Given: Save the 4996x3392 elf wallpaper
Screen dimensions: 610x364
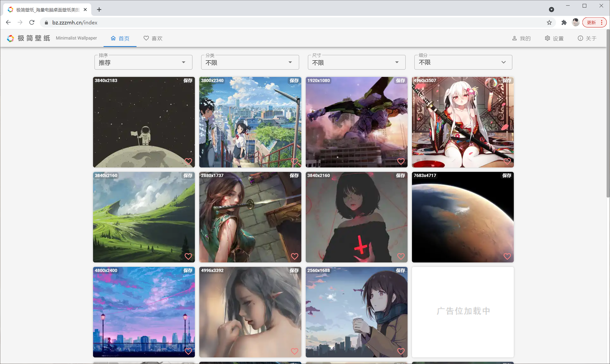Looking at the screenshot, I should pos(294,270).
